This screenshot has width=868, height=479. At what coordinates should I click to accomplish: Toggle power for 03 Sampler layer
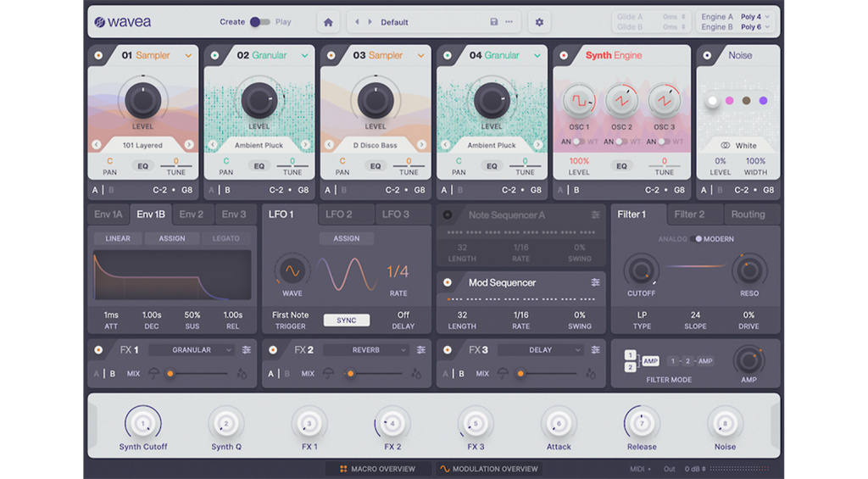(331, 55)
